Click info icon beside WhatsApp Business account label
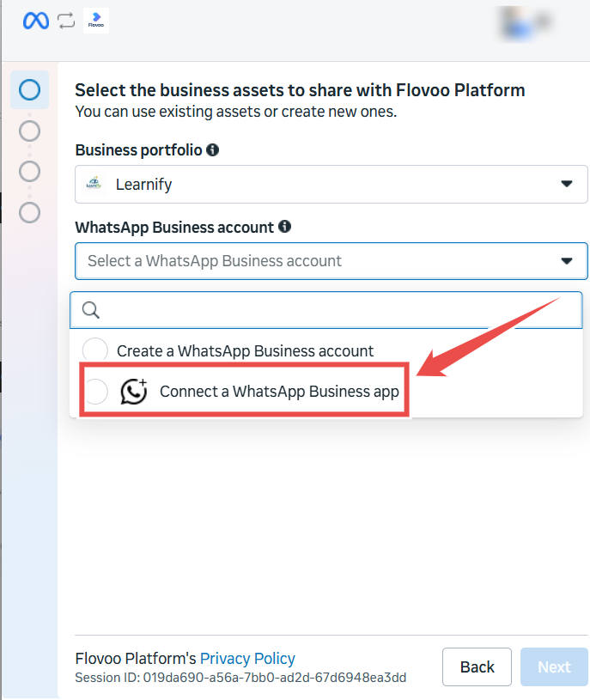The image size is (590, 700). 285,227
